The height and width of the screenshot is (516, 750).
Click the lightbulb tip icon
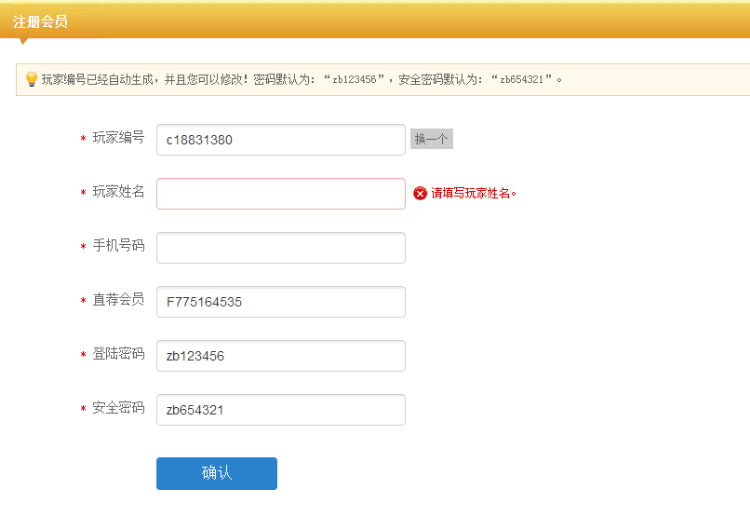tap(32, 79)
